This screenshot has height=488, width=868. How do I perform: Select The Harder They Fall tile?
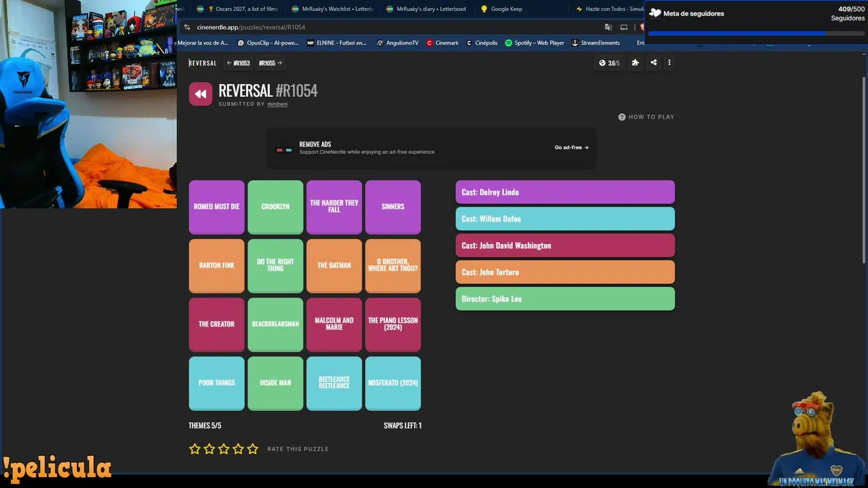point(334,207)
